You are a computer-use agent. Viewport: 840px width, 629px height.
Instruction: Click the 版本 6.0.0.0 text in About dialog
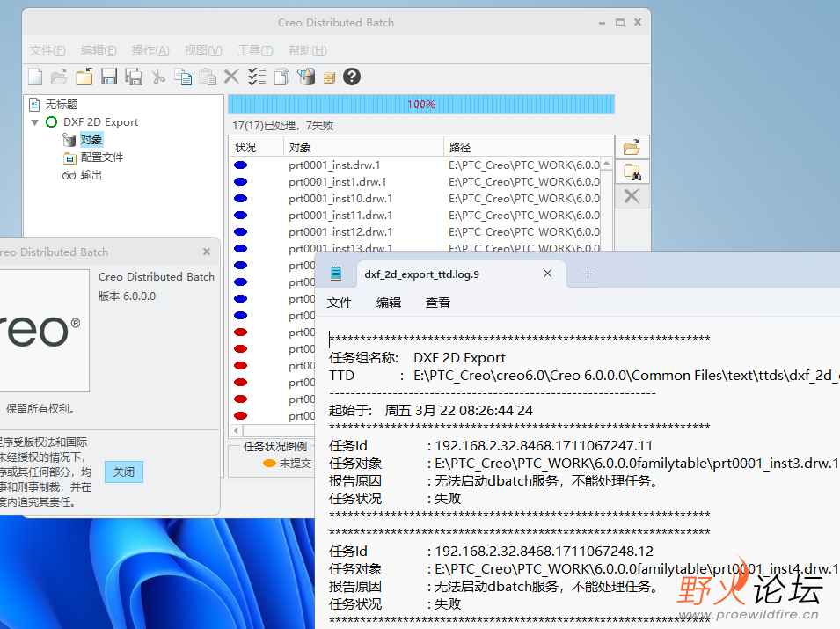pyautogui.click(x=127, y=296)
